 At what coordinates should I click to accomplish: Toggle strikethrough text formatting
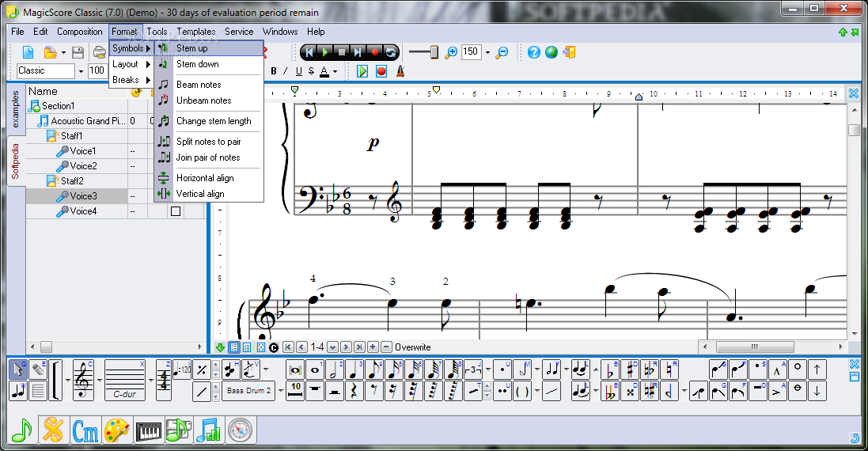311,71
